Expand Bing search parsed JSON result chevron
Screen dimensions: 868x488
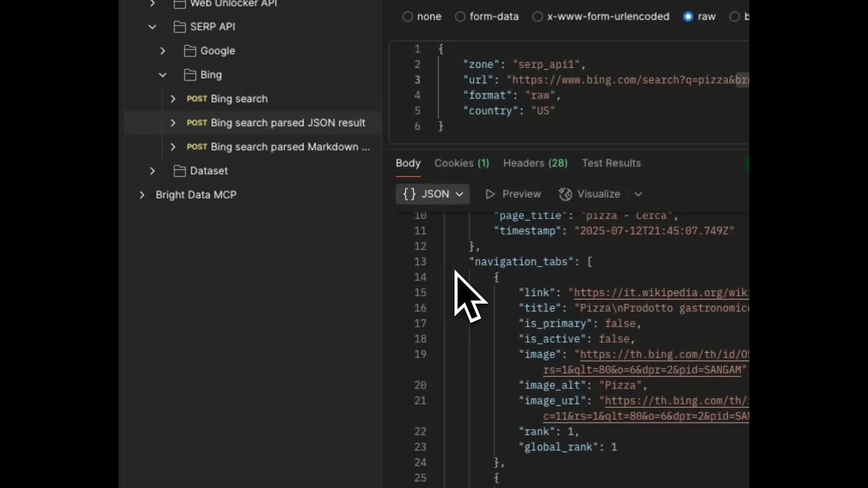point(173,123)
